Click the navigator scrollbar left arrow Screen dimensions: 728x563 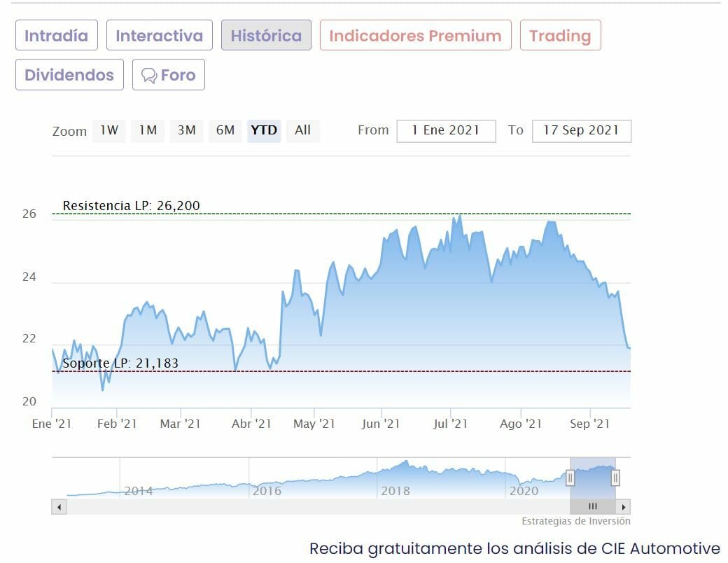click(59, 506)
